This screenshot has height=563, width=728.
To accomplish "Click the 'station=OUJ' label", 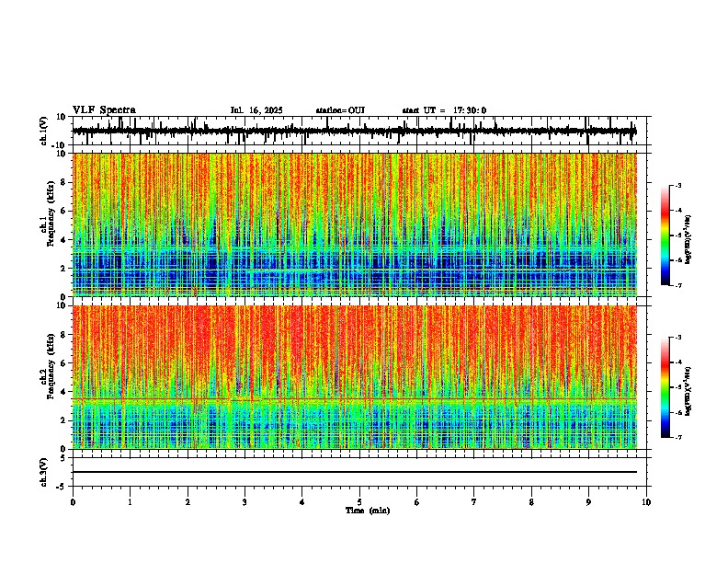I will pyautogui.click(x=340, y=110).
